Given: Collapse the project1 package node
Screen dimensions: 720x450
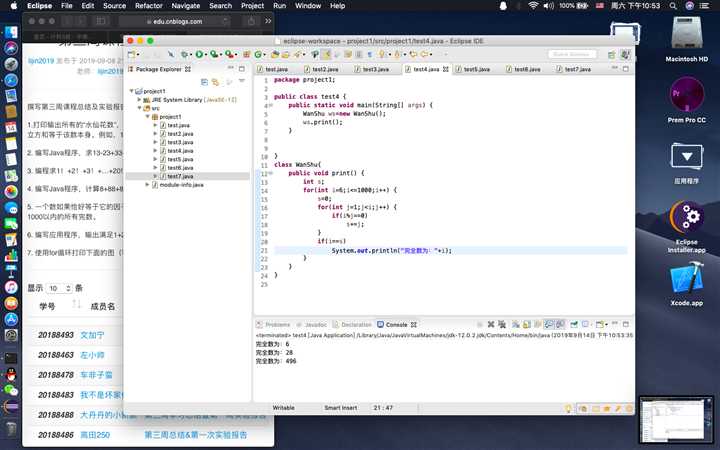Looking at the screenshot, I should [x=147, y=117].
